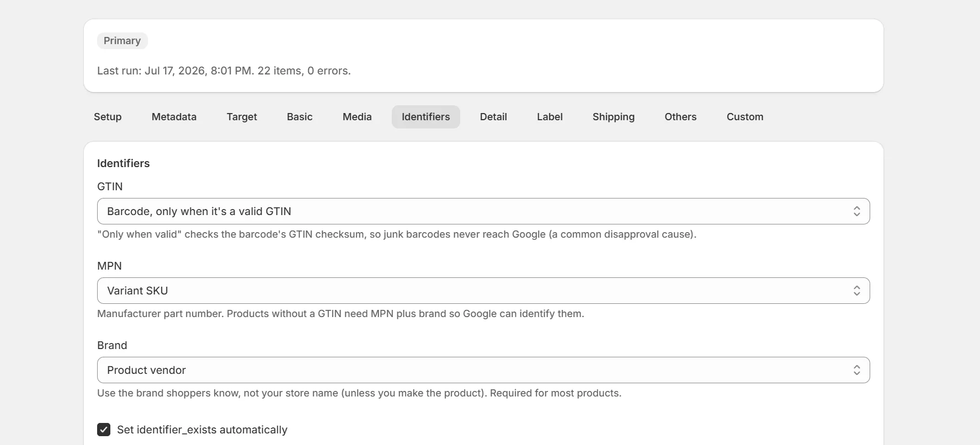The width and height of the screenshot is (980, 445).
Task: Uncheck Set identifier_exists automatically checkbox
Action: click(104, 430)
